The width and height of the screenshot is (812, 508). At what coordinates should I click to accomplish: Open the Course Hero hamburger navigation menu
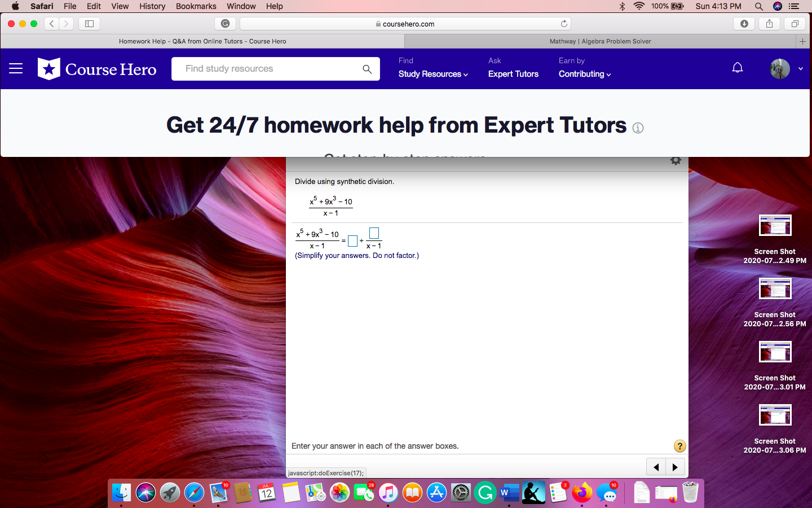[x=15, y=68]
